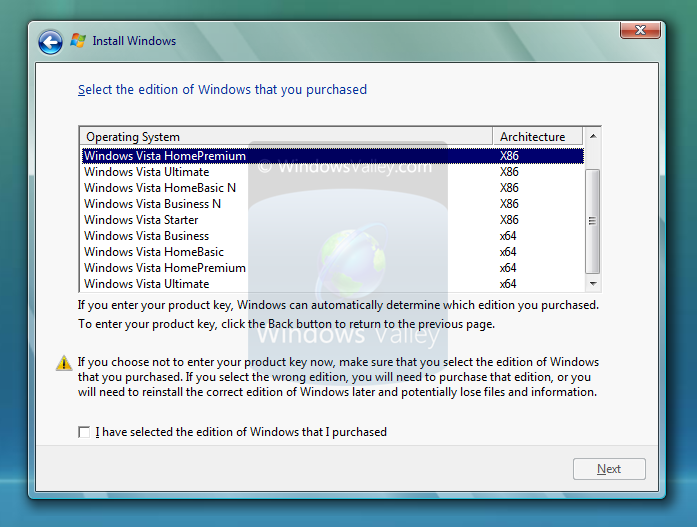Select Windows Vista Business x64 row
The height and width of the screenshot is (527, 697).
[332, 236]
